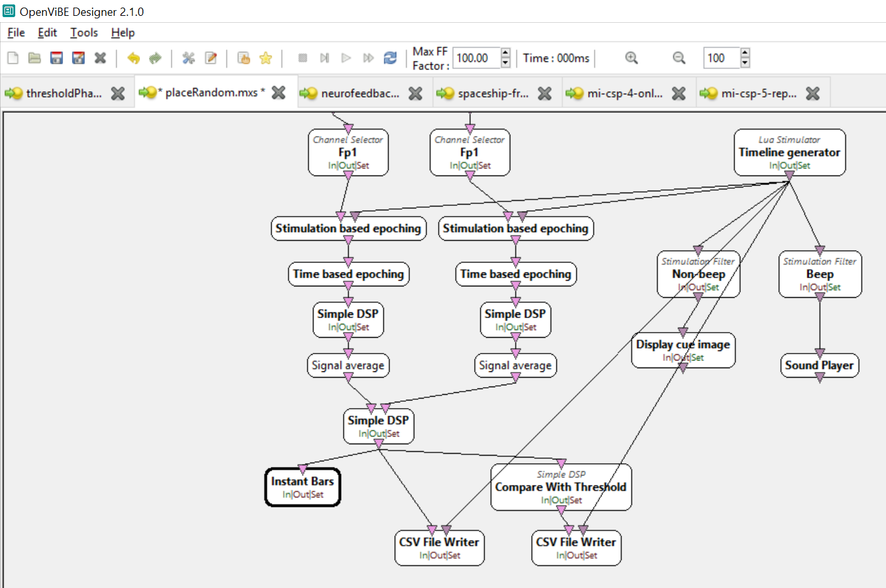The image size is (886, 588).
Task: Select the left Stimulation based epoching box
Action: tap(349, 228)
